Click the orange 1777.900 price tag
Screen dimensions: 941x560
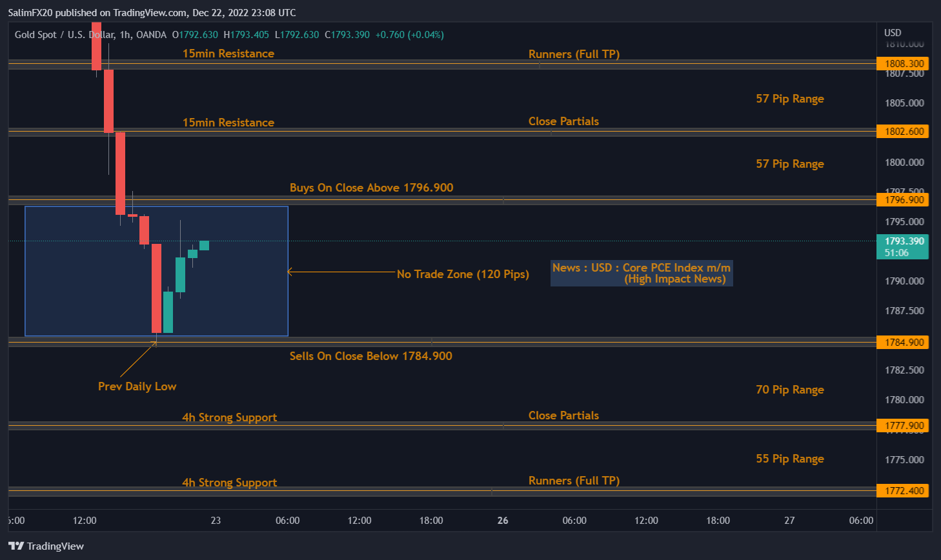(x=902, y=425)
